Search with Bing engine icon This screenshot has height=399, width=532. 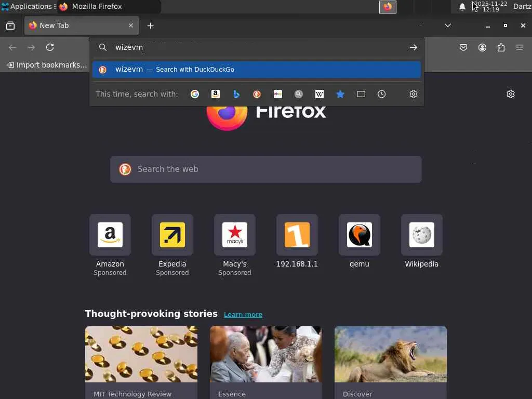click(x=236, y=94)
